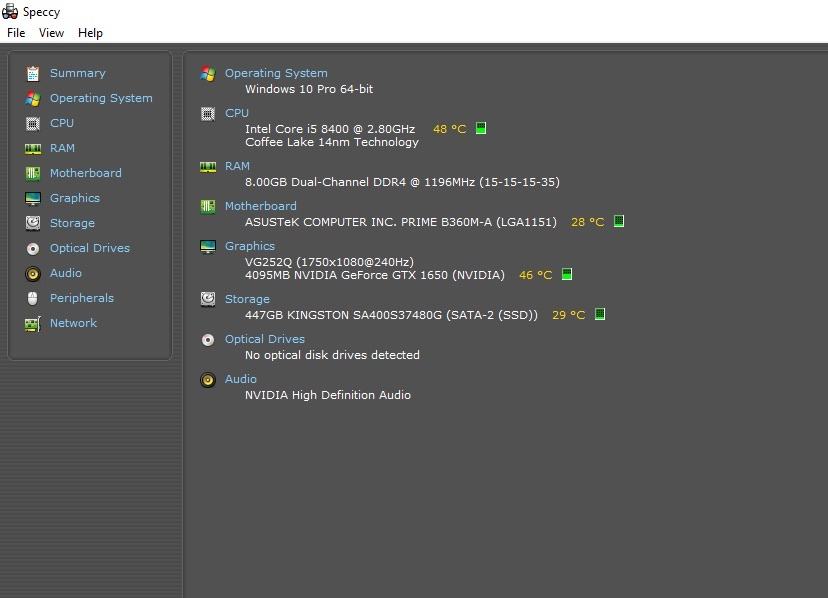The height and width of the screenshot is (598, 828).
Task: Click the green GPU temperature status indicator
Action: pos(567,274)
